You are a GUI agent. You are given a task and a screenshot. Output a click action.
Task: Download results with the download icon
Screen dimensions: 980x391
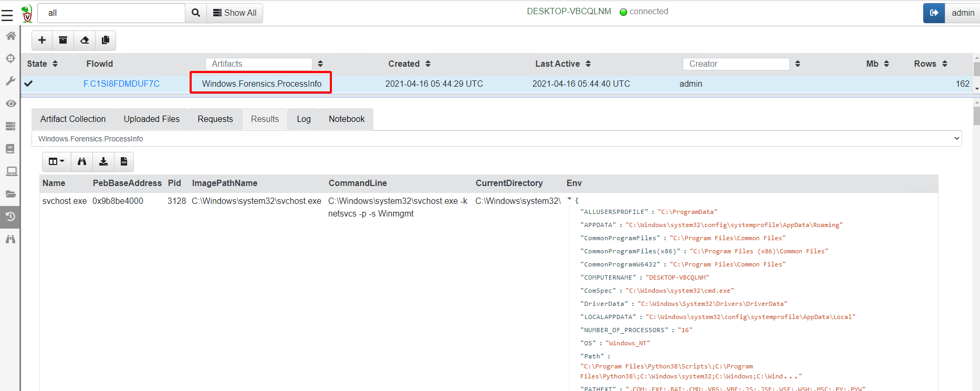[x=103, y=162]
